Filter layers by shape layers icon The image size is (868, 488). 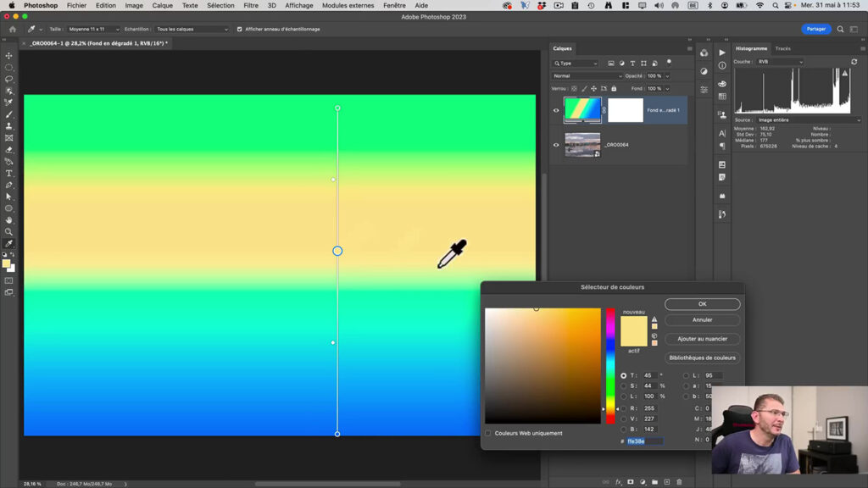click(643, 63)
